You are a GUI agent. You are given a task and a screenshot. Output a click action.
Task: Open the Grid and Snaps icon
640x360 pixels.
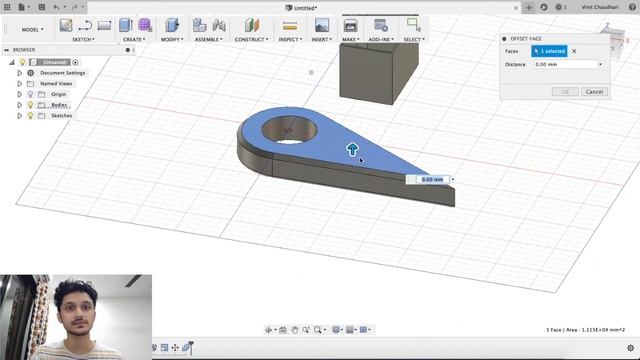pyautogui.click(x=350, y=330)
